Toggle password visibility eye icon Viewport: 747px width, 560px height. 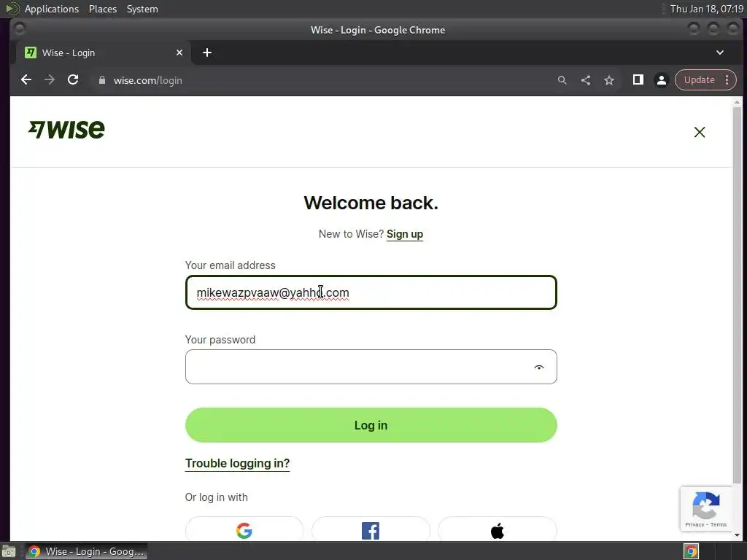(x=539, y=367)
